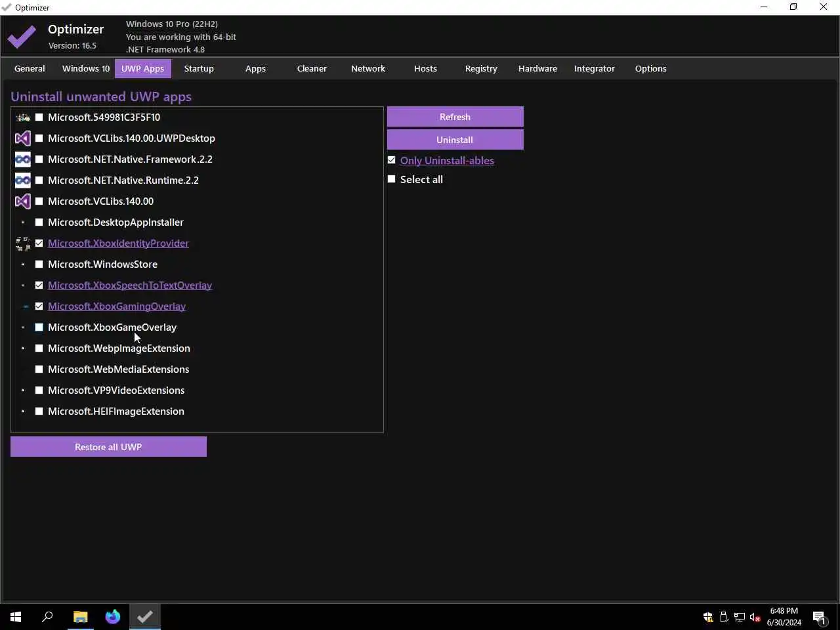Viewport: 840px width, 630px height.
Task: Click the icon next to Microsoft.VCLibs.140.00
Action: (x=23, y=201)
